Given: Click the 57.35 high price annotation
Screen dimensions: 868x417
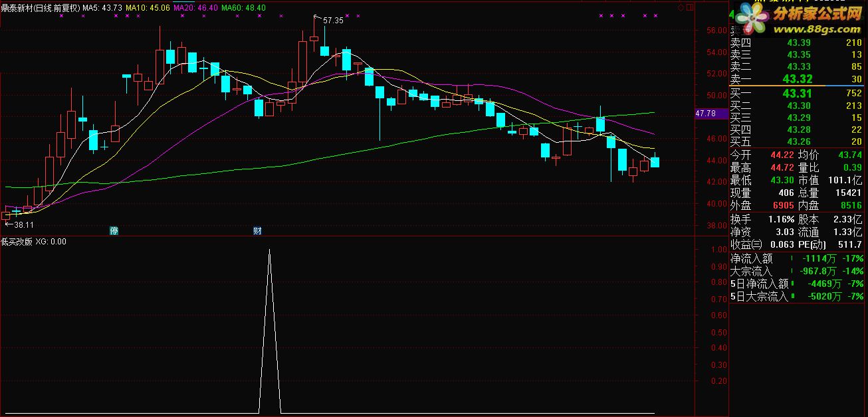Looking at the screenshot, I should coord(333,21).
